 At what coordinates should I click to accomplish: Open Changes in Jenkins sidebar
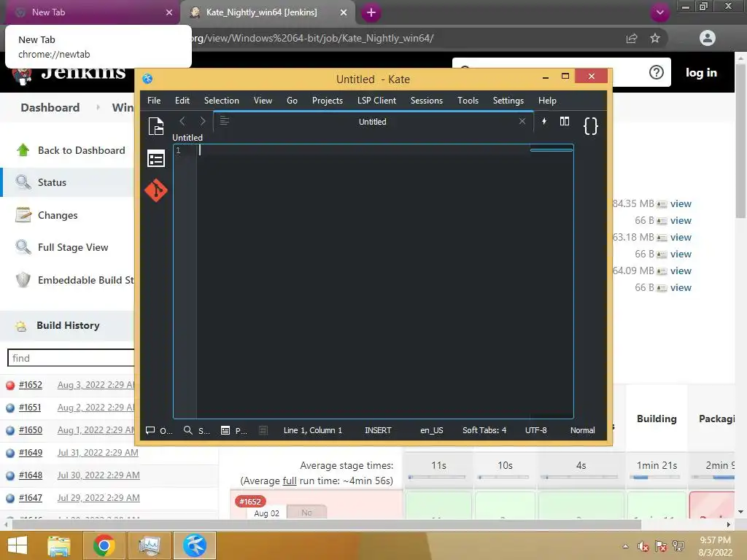click(x=58, y=215)
